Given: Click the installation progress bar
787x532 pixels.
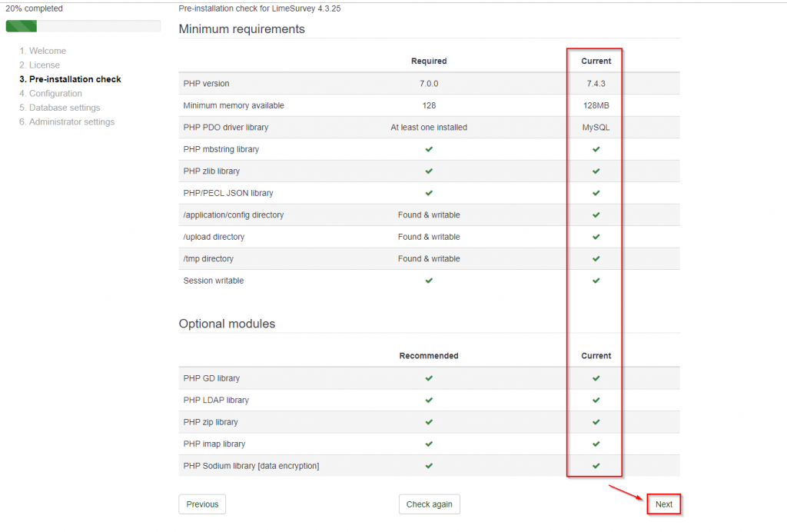Looking at the screenshot, I should pyautogui.click(x=83, y=26).
